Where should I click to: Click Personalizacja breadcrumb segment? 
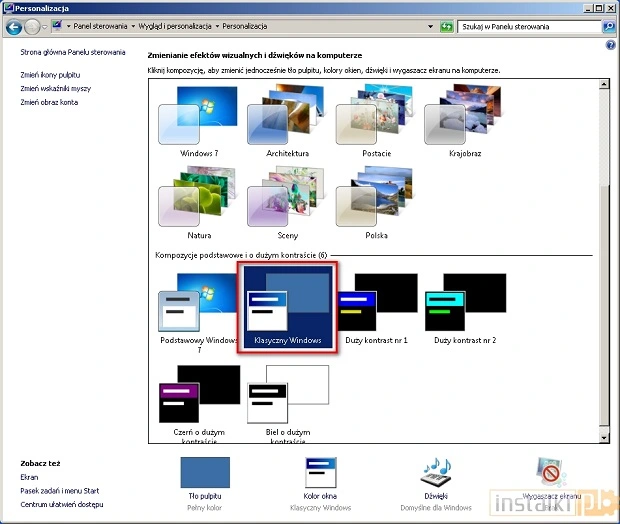[245, 26]
